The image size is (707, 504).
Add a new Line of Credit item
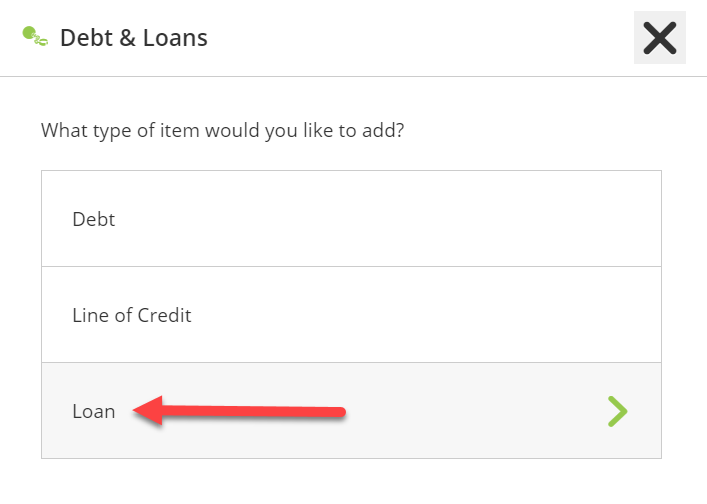point(351,315)
